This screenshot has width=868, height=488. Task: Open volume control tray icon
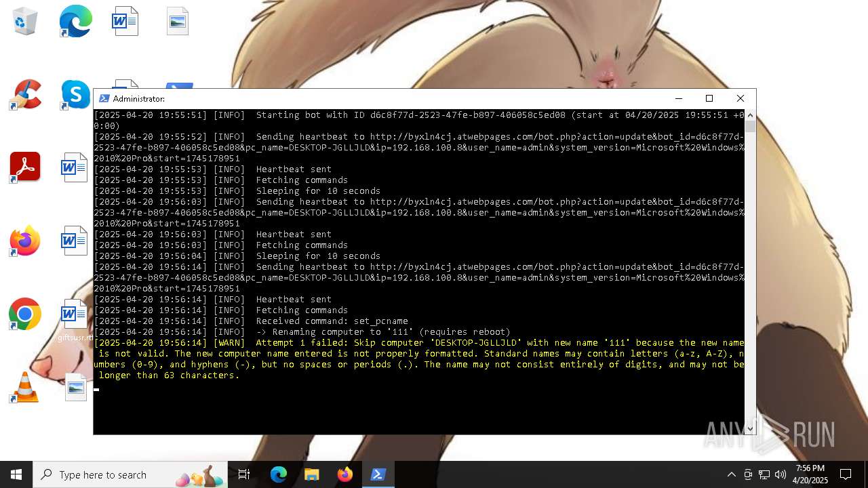click(x=781, y=474)
